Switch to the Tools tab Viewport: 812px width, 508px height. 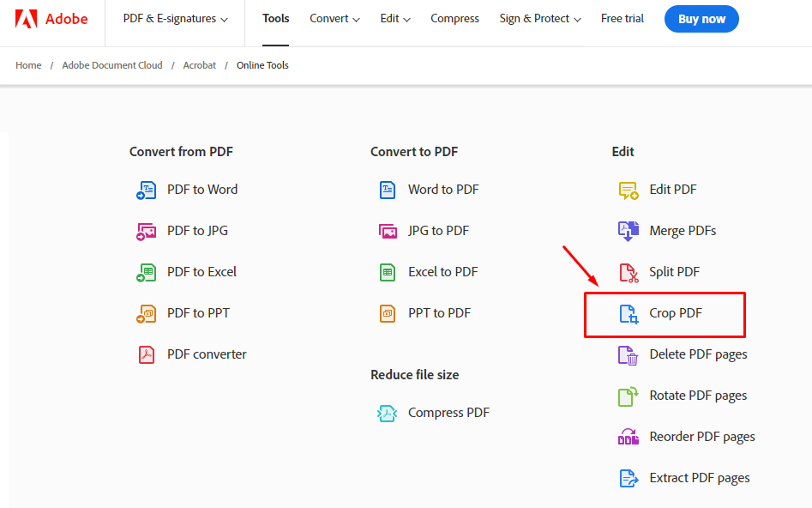pyautogui.click(x=275, y=18)
